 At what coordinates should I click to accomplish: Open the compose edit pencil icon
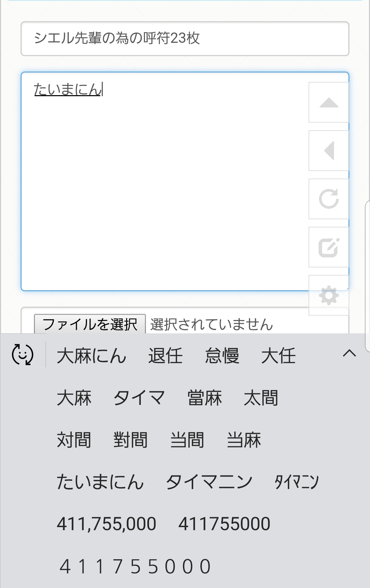click(329, 247)
